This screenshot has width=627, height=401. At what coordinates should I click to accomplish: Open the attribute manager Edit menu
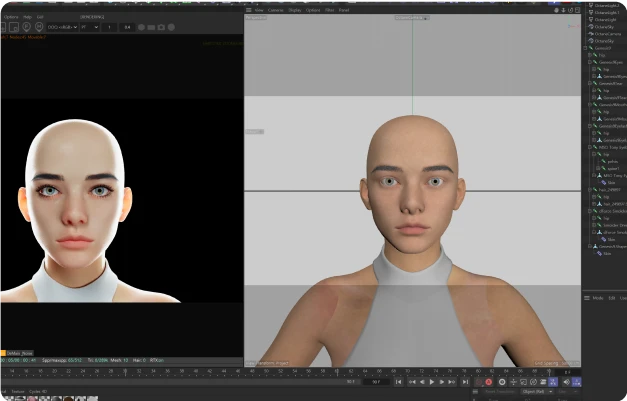[612, 298]
